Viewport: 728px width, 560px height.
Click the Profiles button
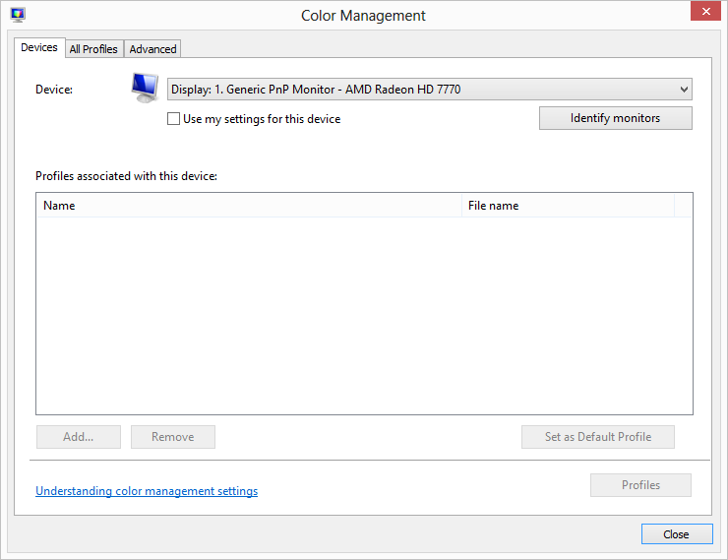(x=640, y=485)
